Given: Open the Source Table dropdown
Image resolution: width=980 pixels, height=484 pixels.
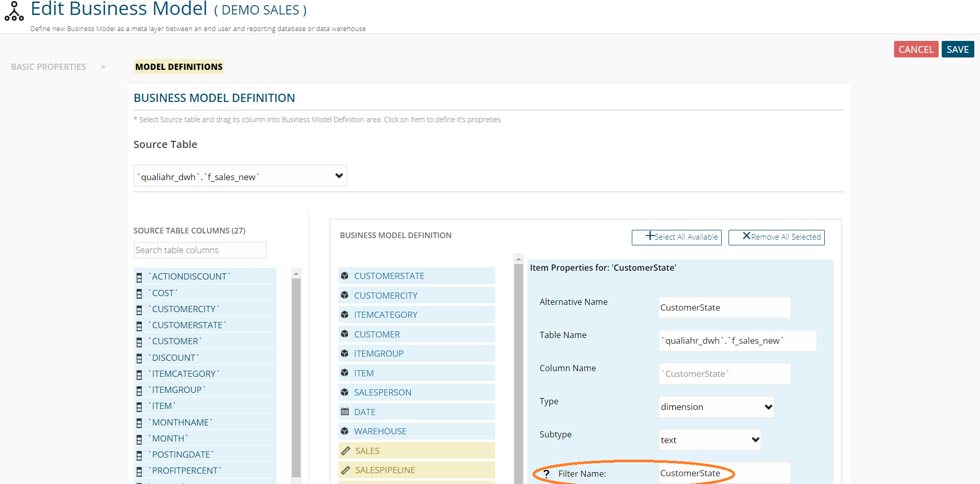Looking at the screenshot, I should [240, 176].
